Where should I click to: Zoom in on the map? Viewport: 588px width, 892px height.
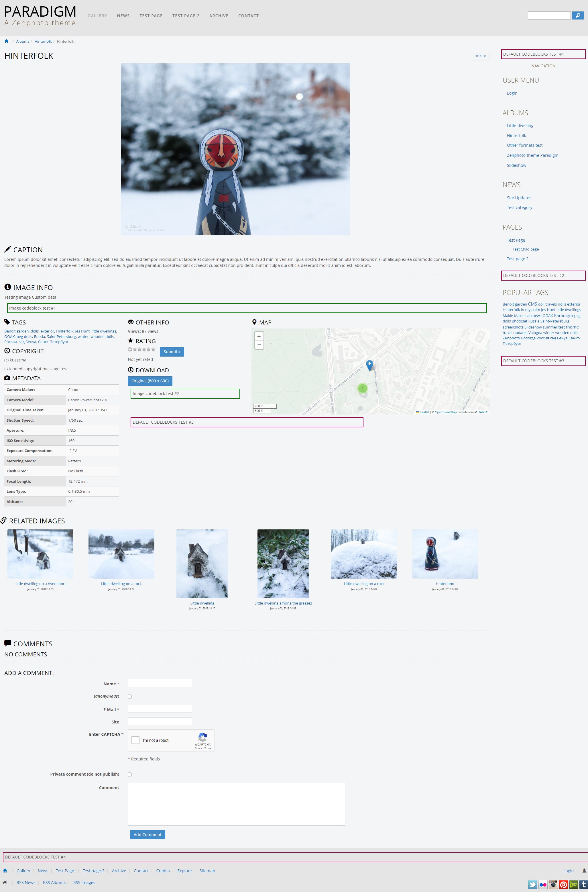259,336
